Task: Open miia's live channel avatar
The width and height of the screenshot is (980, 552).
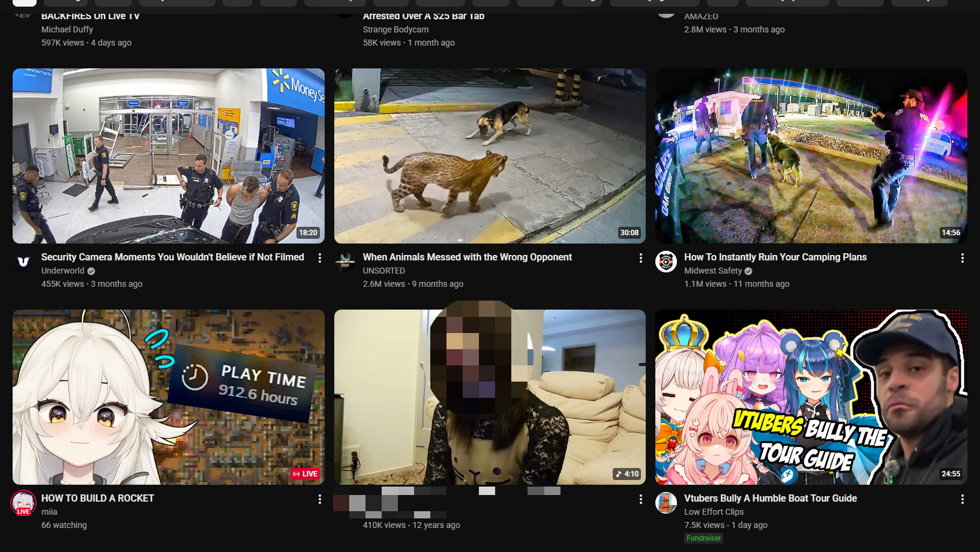Action: (23, 503)
